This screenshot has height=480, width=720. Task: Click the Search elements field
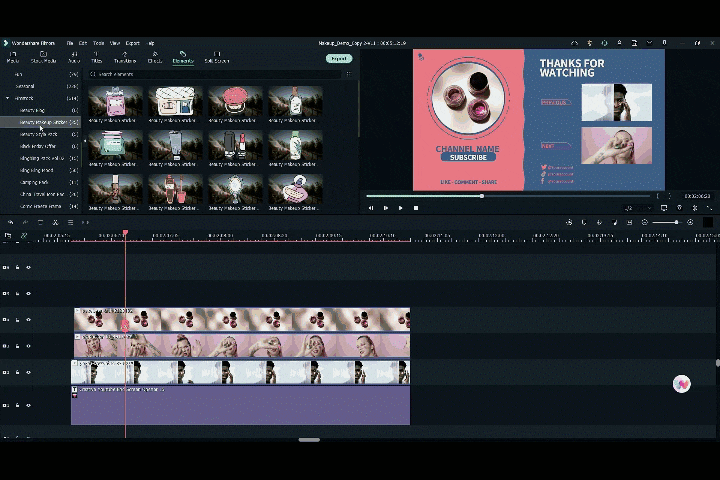pos(216,74)
